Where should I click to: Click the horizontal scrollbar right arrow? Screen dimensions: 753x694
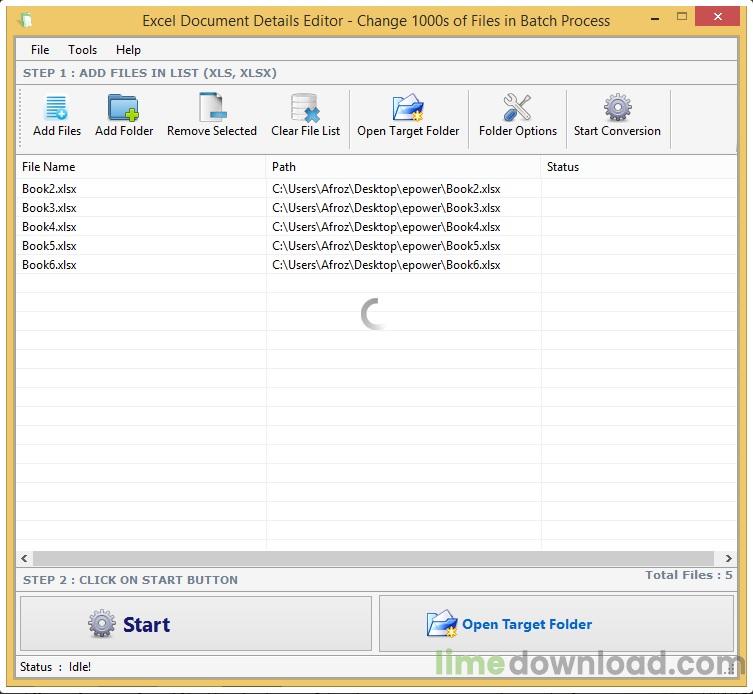pos(729,558)
